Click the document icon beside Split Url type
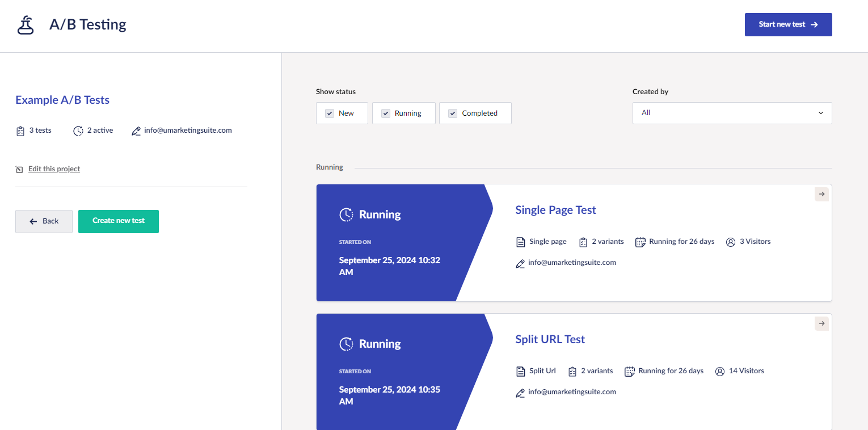 click(521, 370)
